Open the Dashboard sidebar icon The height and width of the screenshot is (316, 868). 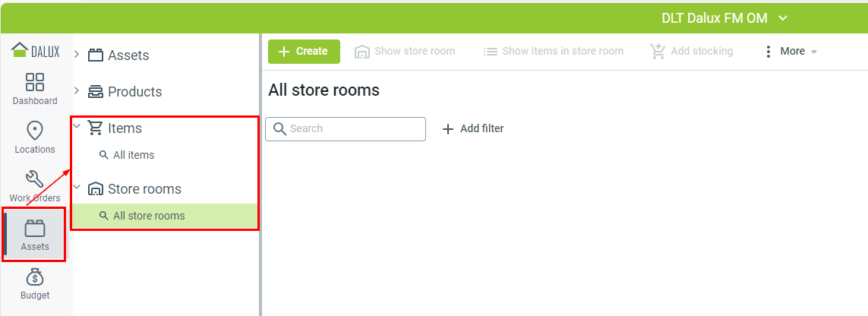(35, 82)
